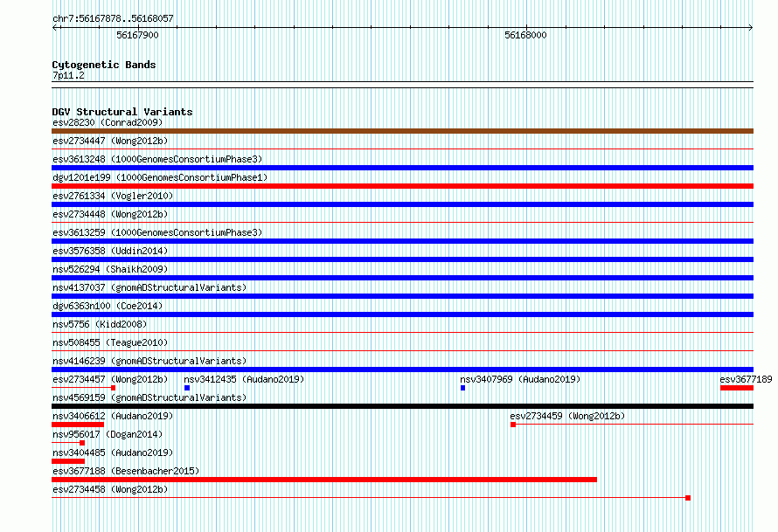Click the blue square marker under nsv3407969
This screenshot has height=532, width=778.
click(463, 388)
